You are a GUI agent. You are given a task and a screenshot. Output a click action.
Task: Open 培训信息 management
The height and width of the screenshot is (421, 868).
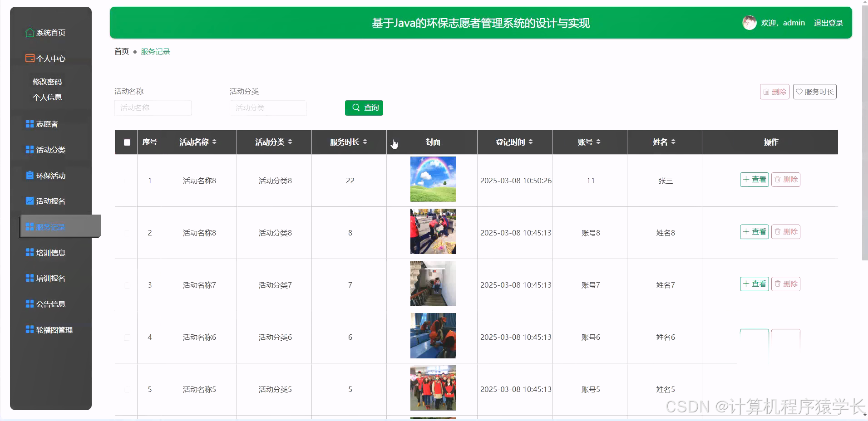pos(50,252)
